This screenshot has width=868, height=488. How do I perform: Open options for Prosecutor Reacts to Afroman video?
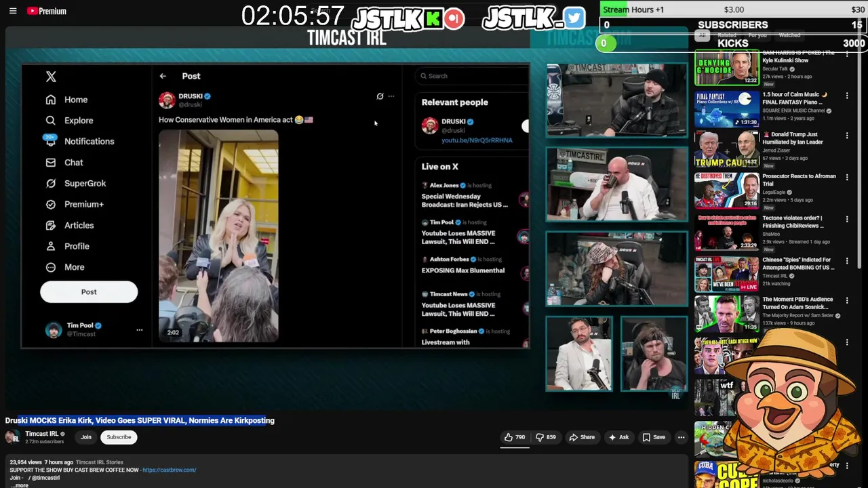(846, 178)
